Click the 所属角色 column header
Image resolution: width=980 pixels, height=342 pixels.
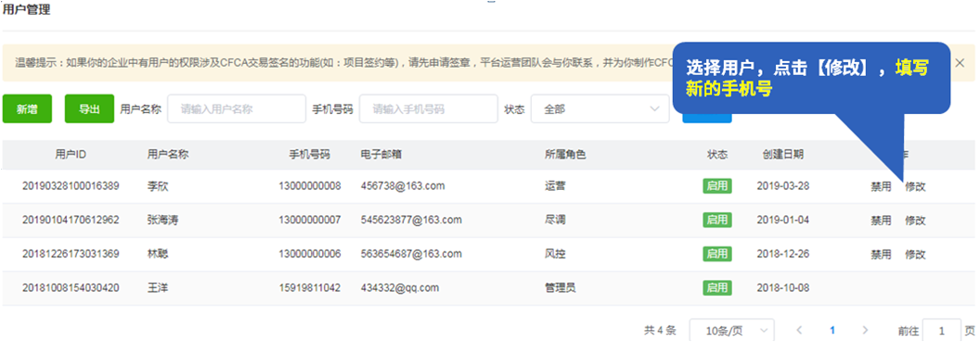click(565, 155)
